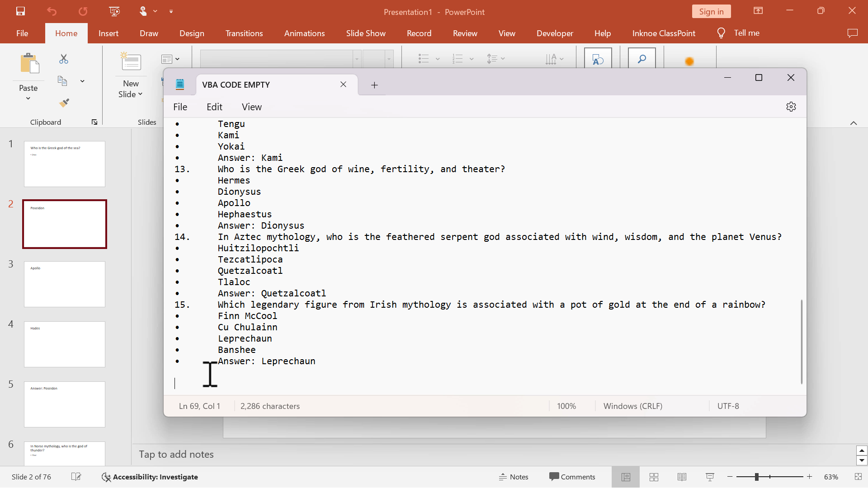Click the Settings gear icon in Notepad
The width and height of the screenshot is (868, 488).
[x=791, y=107]
